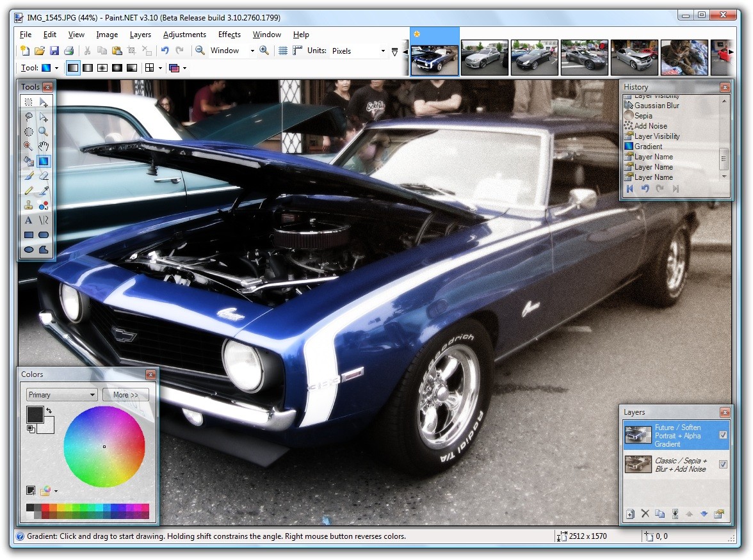Toggle the grid display on the toolbar

pyautogui.click(x=282, y=50)
